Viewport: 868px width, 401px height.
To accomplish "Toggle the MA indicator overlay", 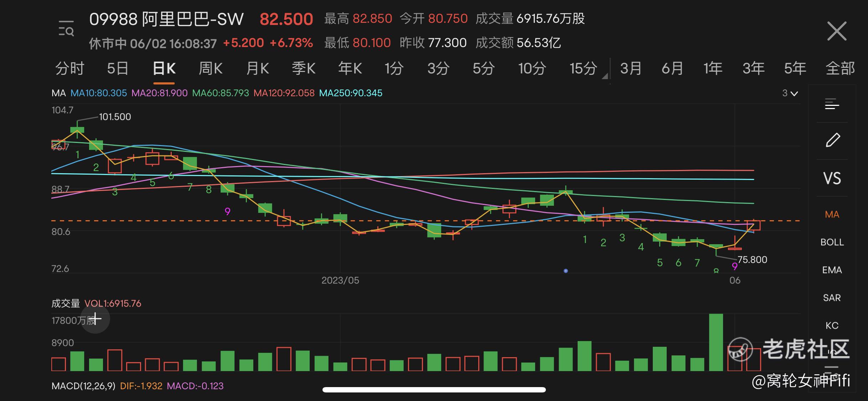I will [832, 215].
